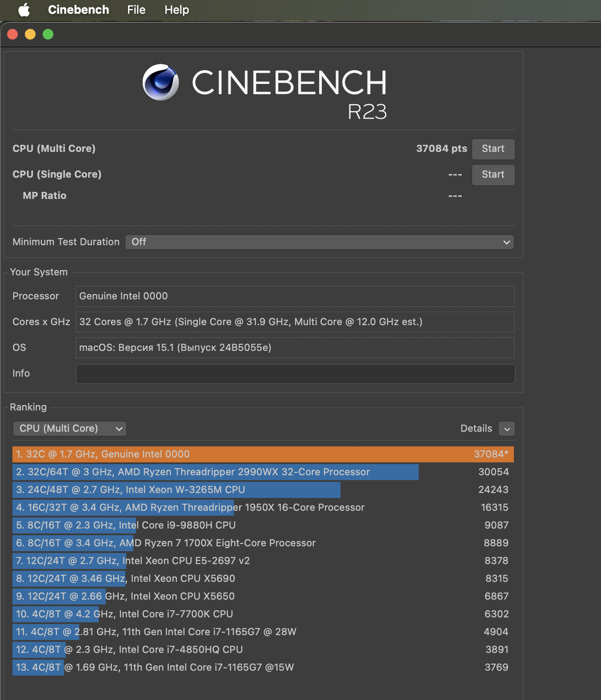The height and width of the screenshot is (700, 601).
Task: Open the Minimum Test Duration dropdown
Action: pyautogui.click(x=319, y=242)
